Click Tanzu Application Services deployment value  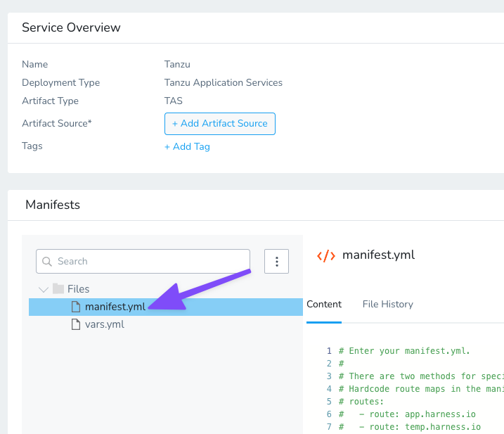tap(224, 83)
